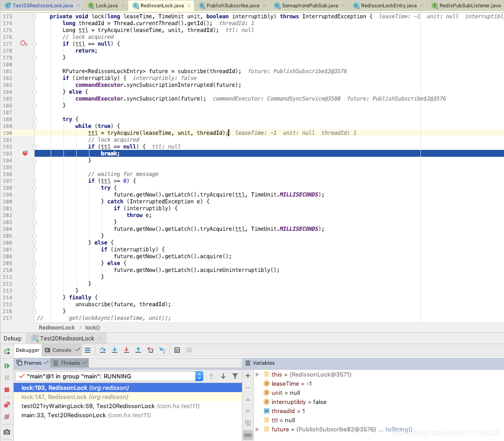The height and width of the screenshot is (441, 504).
Task: Click lock() in the breadcrumb
Action: 93,328
